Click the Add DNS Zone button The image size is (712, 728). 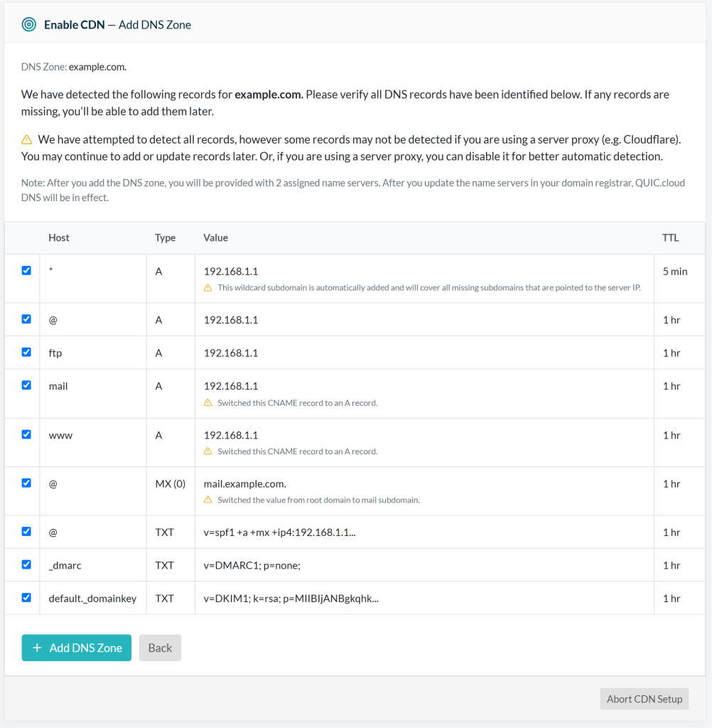(x=76, y=648)
